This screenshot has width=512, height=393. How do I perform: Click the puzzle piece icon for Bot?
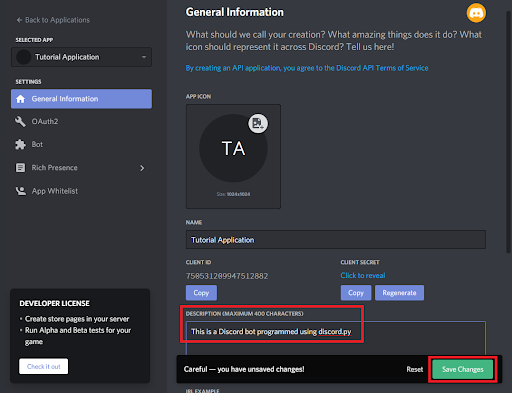tap(20, 144)
